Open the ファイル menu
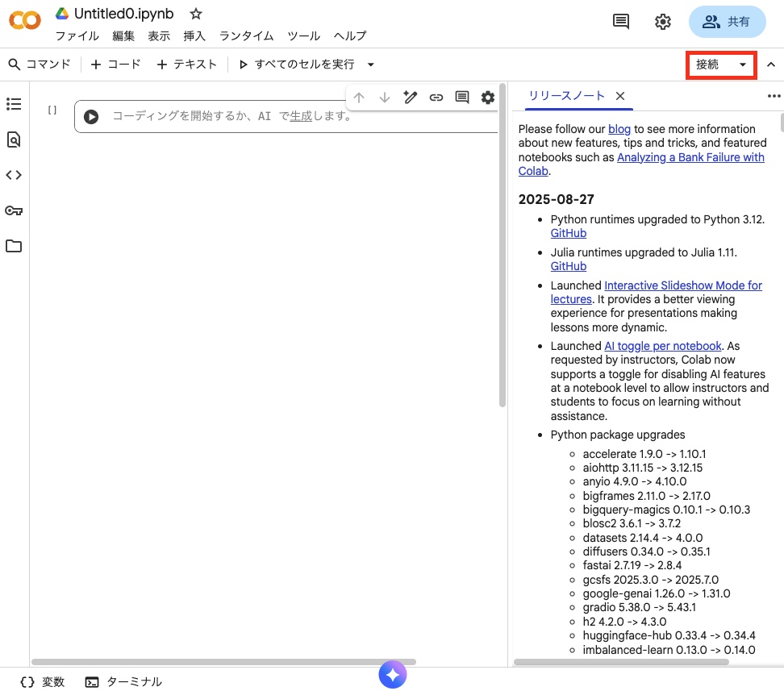Image resolution: width=784 pixels, height=691 pixels. pos(77,35)
